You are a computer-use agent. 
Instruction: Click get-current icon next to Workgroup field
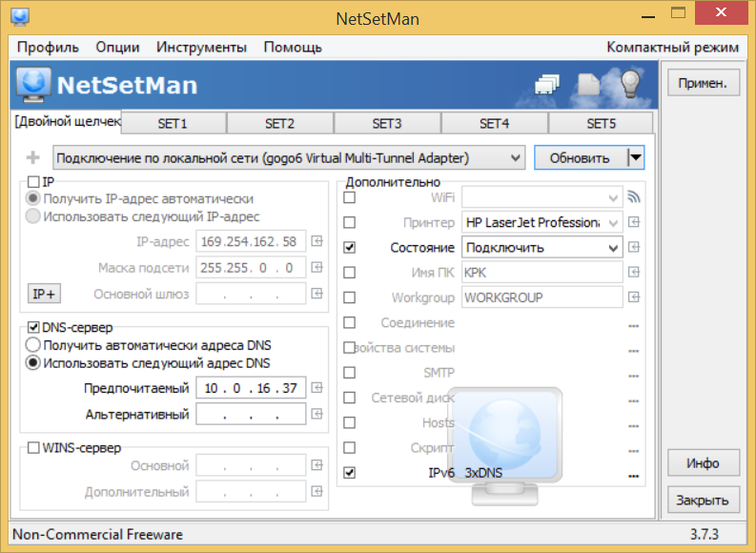click(x=634, y=297)
